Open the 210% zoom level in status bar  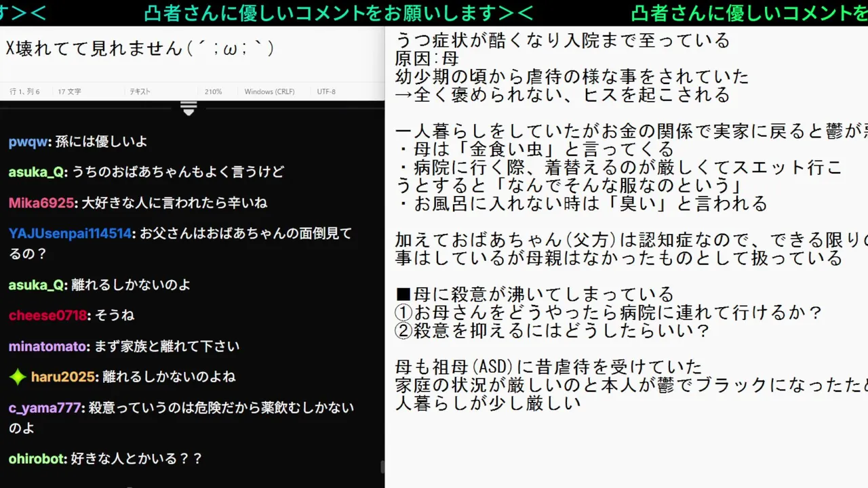click(214, 91)
